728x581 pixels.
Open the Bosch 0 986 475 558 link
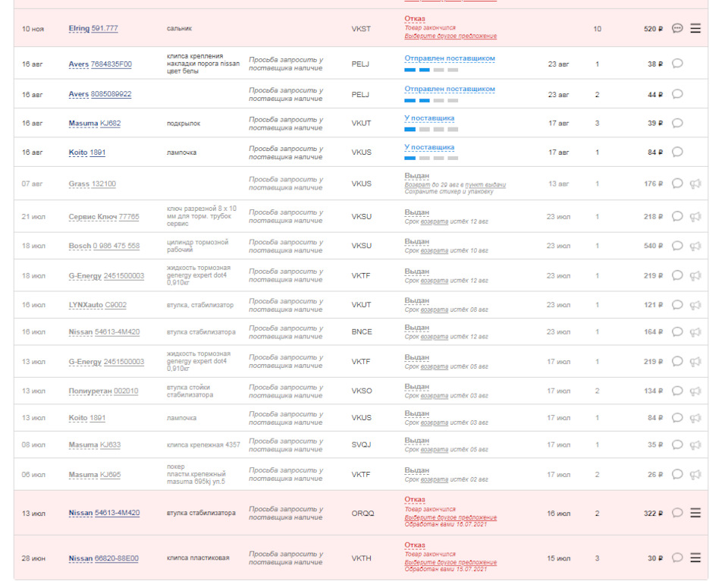[104, 246]
